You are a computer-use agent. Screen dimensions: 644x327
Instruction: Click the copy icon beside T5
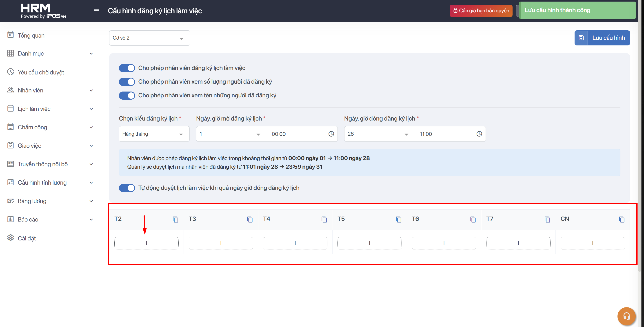(x=398, y=219)
